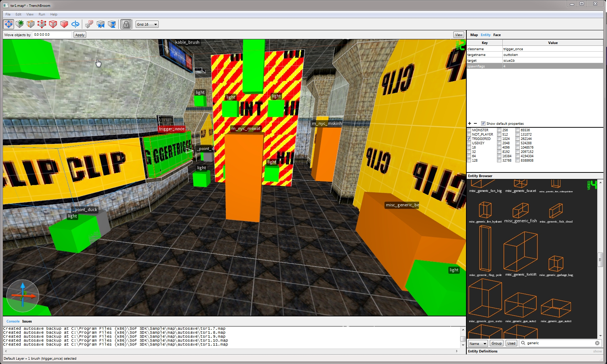The height and width of the screenshot is (364, 607).
Task: Click the magnifier icon in the entity search field
Action: point(523,343)
